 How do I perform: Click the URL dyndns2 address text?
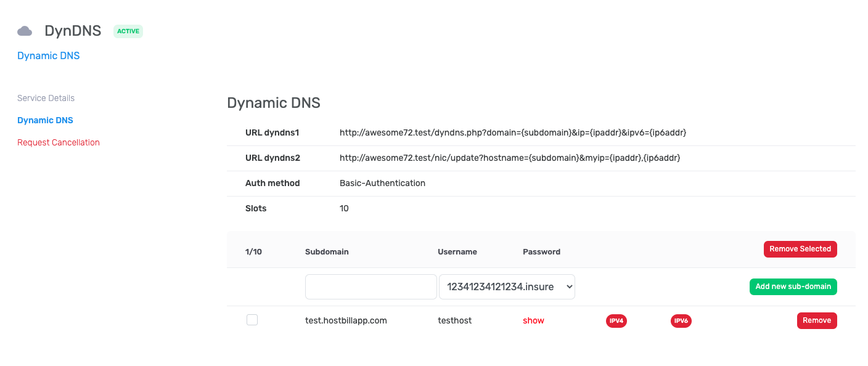click(510, 158)
